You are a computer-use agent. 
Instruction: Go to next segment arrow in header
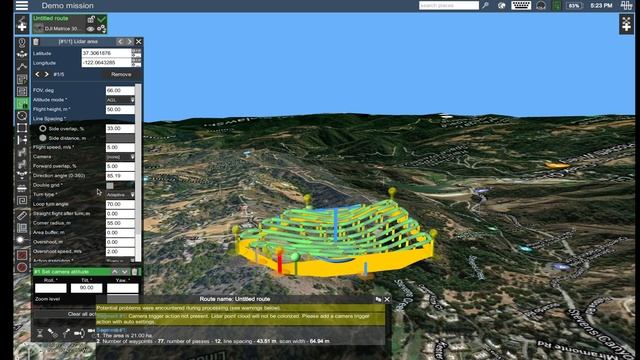(x=129, y=42)
